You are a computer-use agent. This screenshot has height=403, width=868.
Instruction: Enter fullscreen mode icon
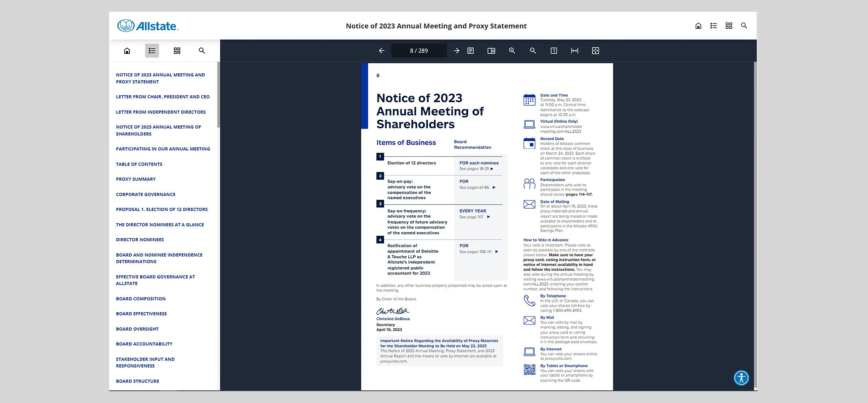tap(595, 51)
